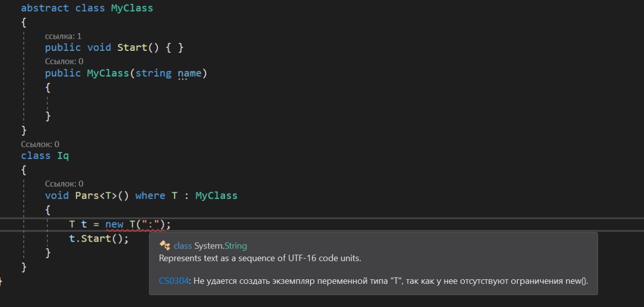This screenshot has width=644, height=307.
Task: Open the 'ссылка: 1' CodeLens above Start
Action: 63,36
